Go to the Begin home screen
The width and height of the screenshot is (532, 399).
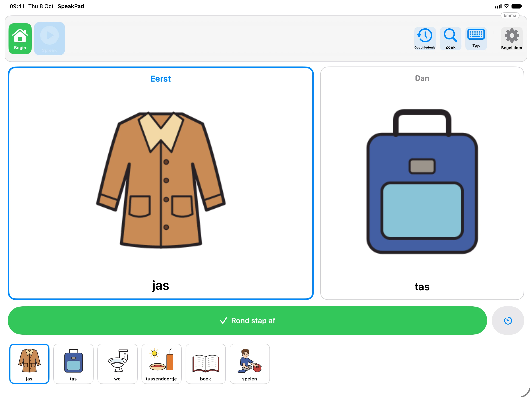pos(20,38)
